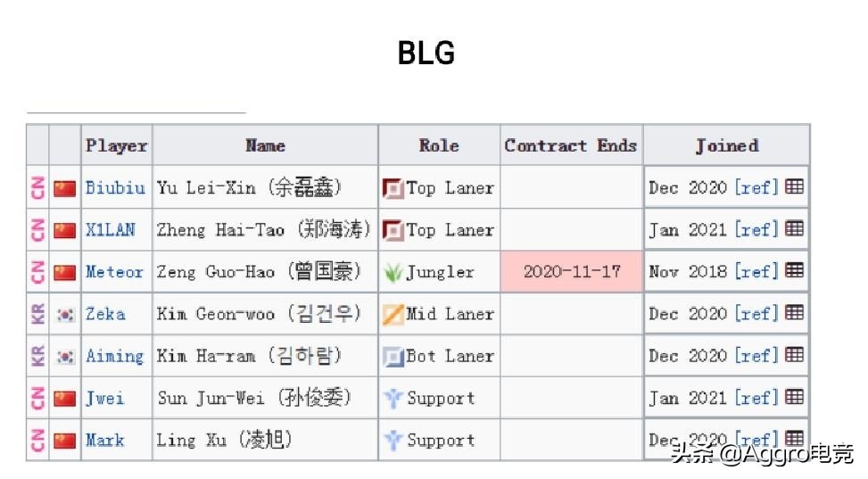Click the table icon in Jwei's row

[794, 396]
